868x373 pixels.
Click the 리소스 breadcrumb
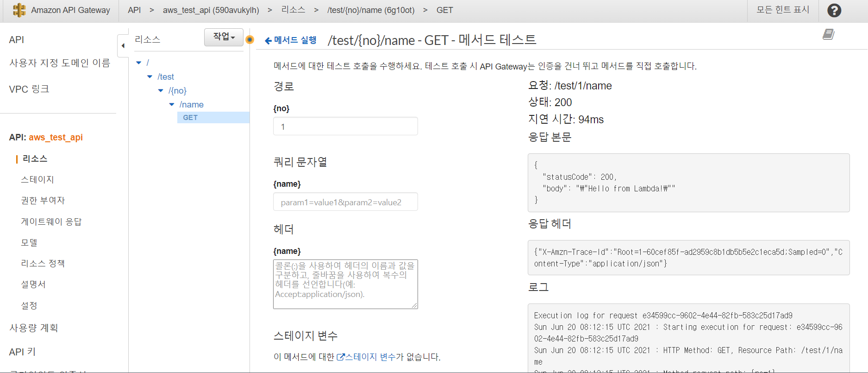293,10
